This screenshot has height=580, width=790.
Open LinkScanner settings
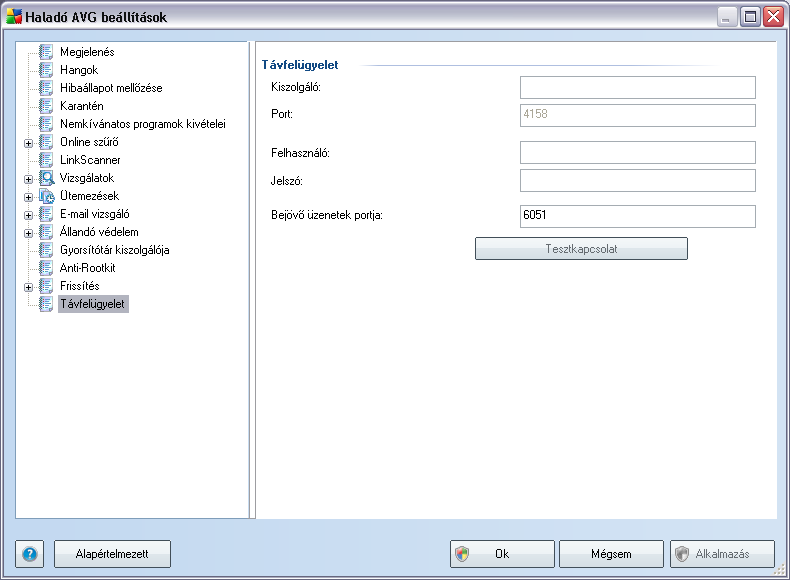(90, 160)
